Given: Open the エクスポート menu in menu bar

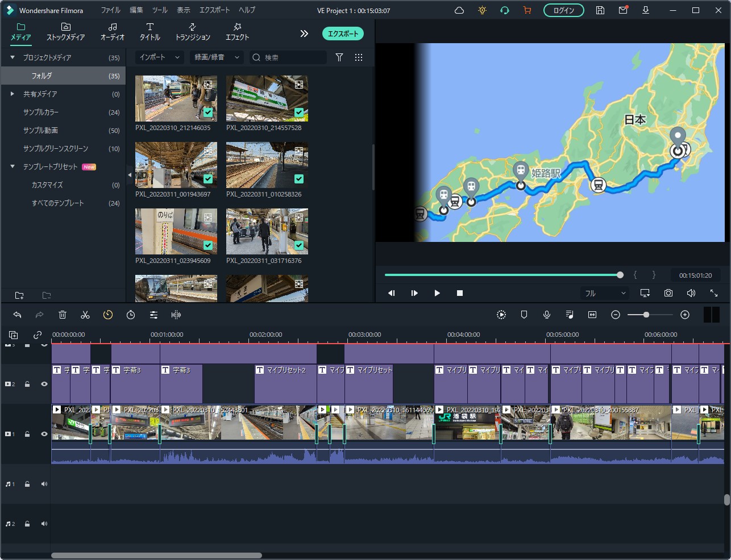Looking at the screenshot, I should pyautogui.click(x=214, y=10).
